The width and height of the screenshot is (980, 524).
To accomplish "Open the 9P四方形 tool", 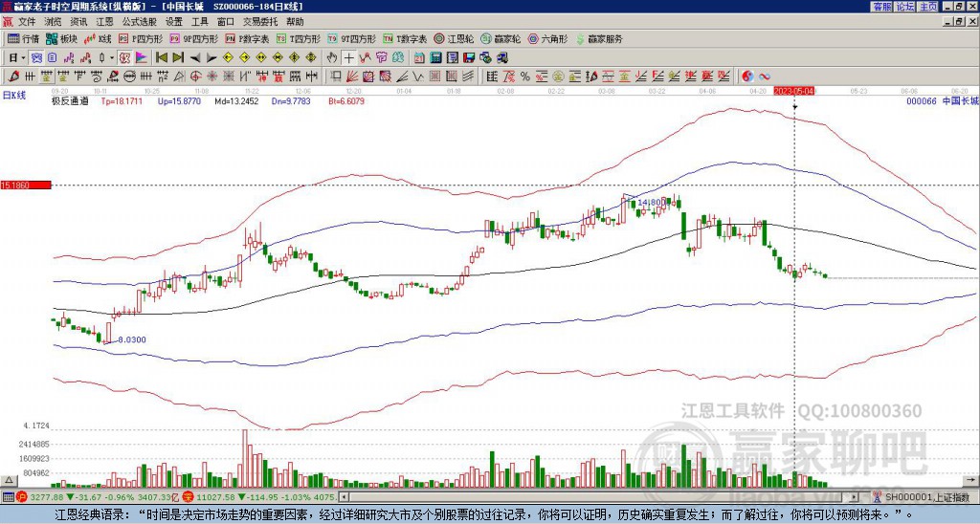I will tap(194, 38).
